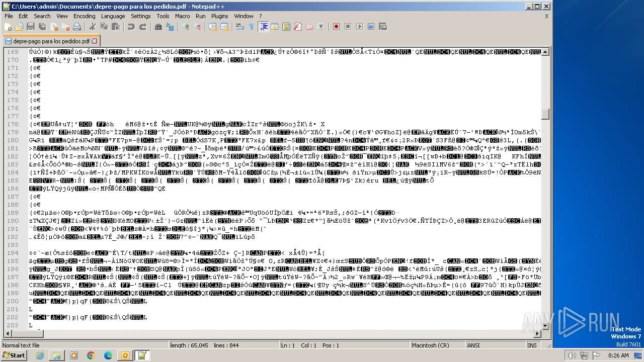The height and width of the screenshot is (362, 644).
Task: Save current recorded macro icon
Action: click(x=382, y=27)
